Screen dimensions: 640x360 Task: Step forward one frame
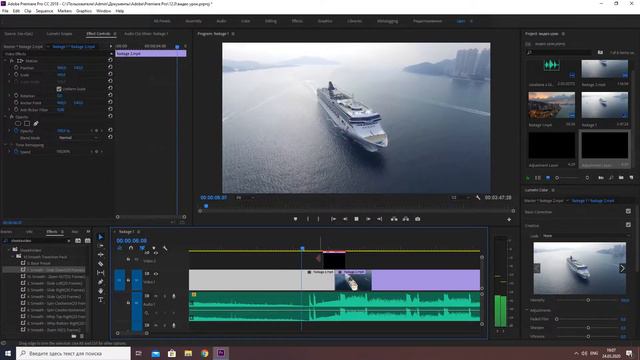pyautogui.click(x=368, y=219)
